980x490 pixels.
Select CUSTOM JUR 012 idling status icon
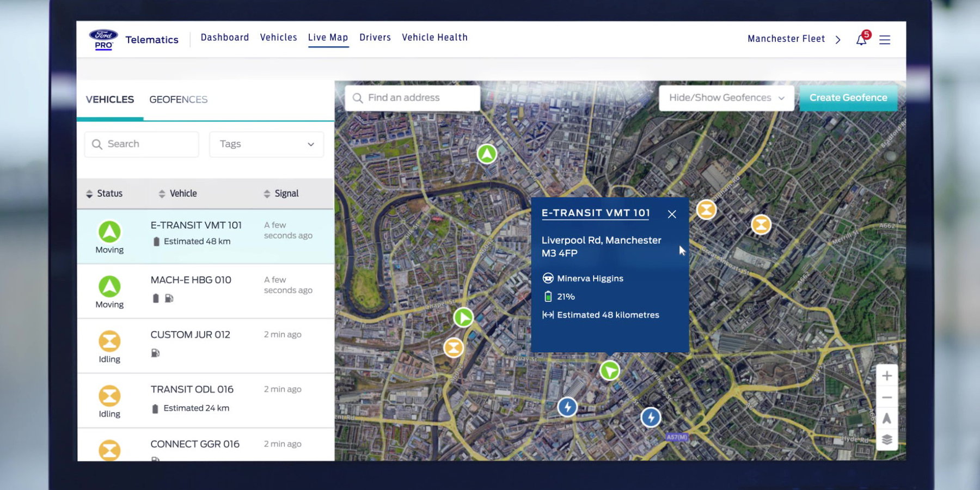(x=109, y=341)
